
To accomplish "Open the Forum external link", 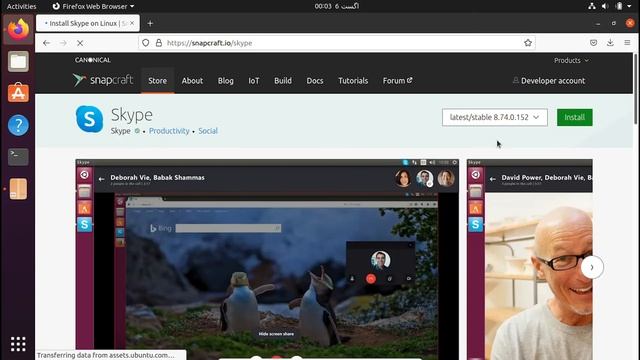I will point(397,81).
